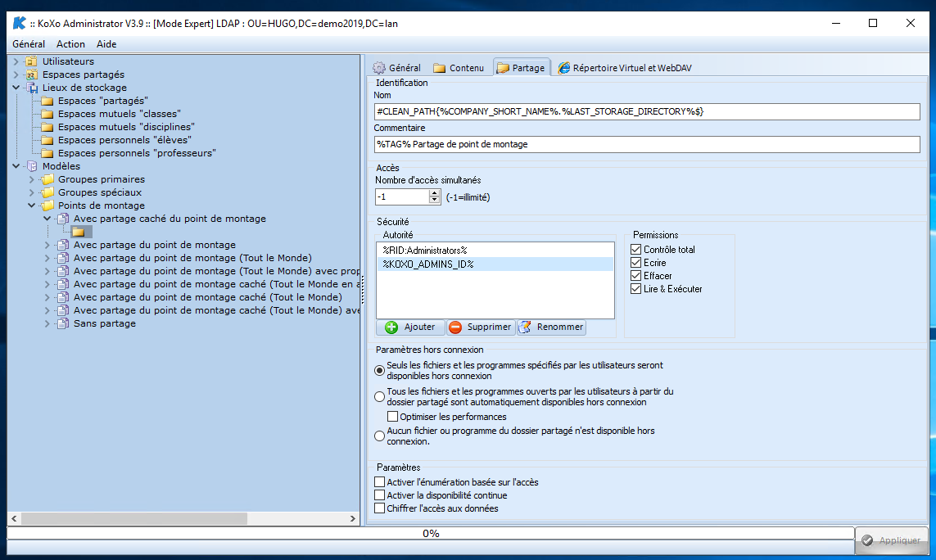The image size is (936, 560).
Task: Click the shared folder icon on Partage tab
Action: coord(503,67)
